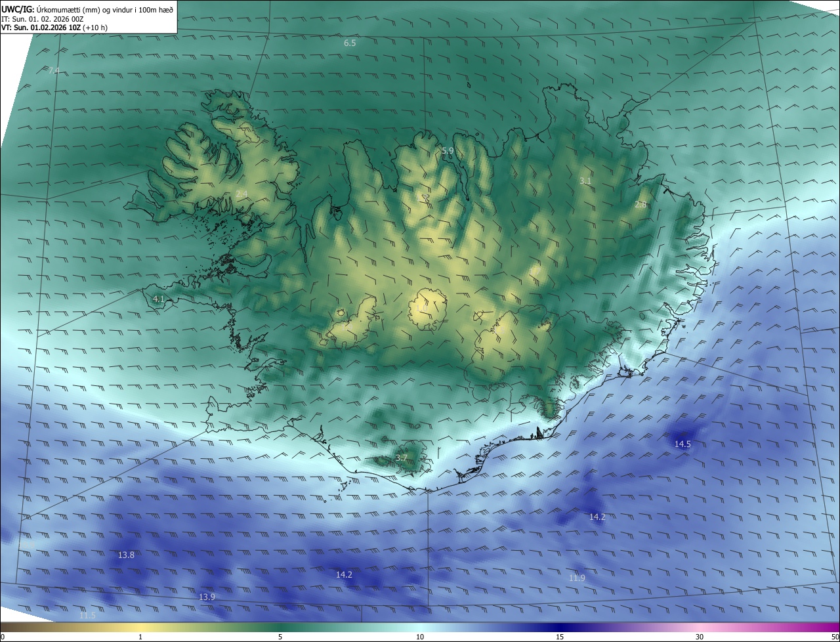840x642 pixels.
Task: Click the 5.9 value label on the map
Action: click(x=448, y=151)
